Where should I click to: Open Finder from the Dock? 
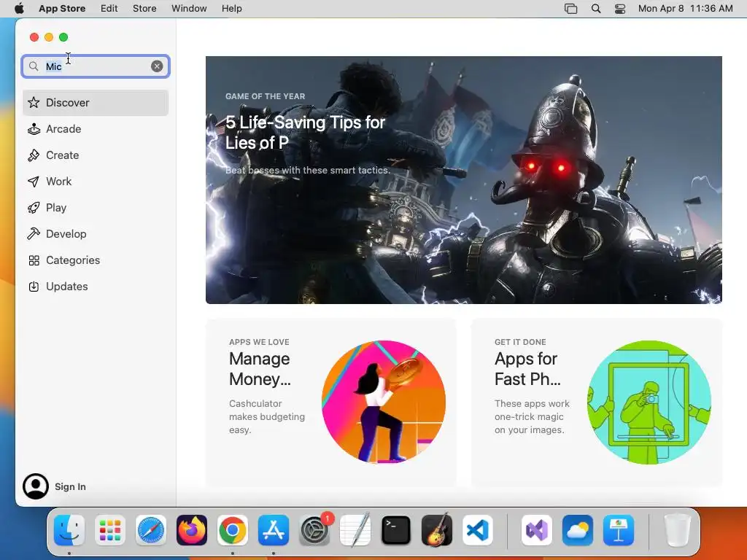(x=69, y=530)
